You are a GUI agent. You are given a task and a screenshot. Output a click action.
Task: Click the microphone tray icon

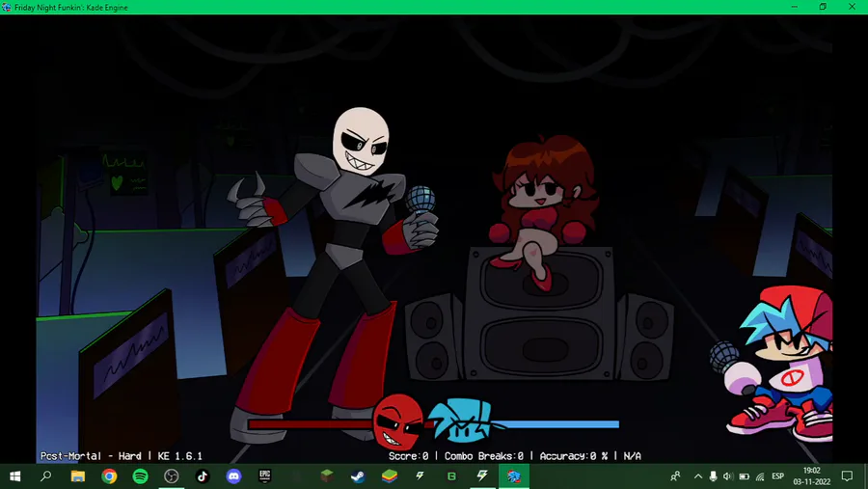point(713,476)
